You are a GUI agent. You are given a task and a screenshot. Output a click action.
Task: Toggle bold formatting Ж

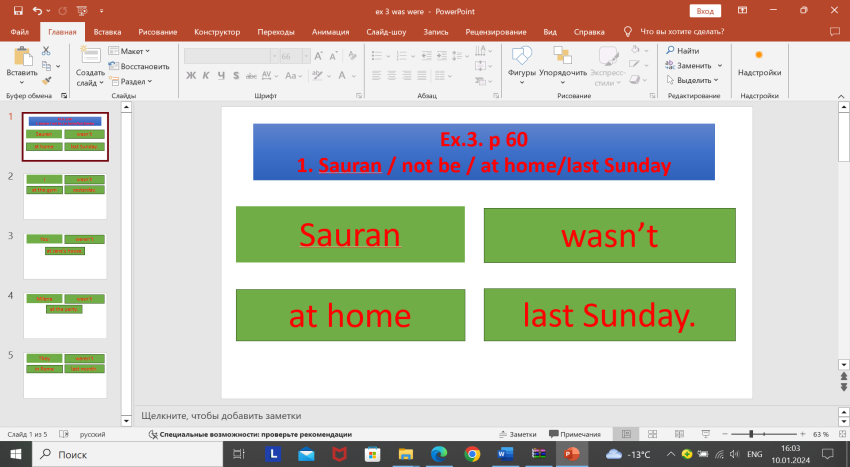pos(190,75)
